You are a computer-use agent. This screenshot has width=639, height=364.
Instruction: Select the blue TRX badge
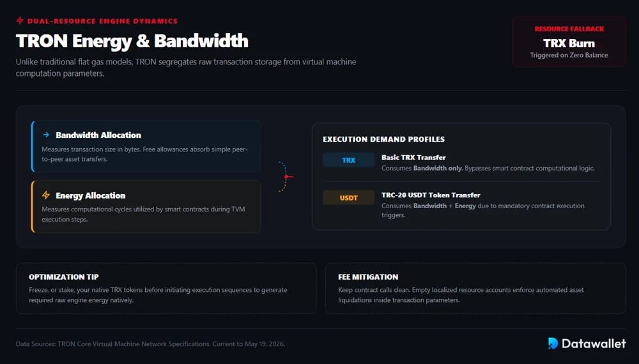point(348,160)
